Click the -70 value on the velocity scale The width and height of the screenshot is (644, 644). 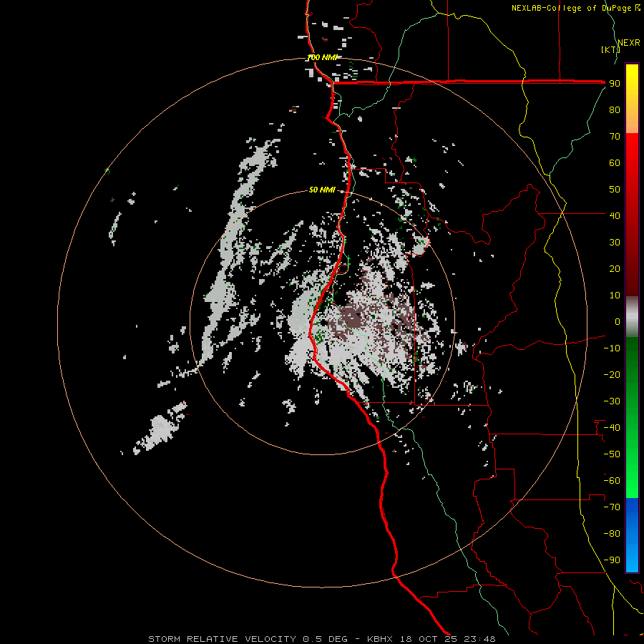(612, 507)
